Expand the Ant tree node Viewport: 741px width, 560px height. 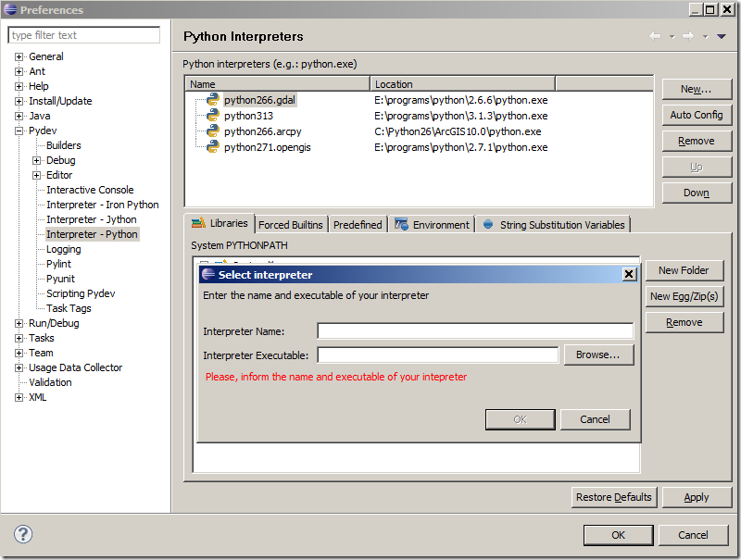[19, 71]
